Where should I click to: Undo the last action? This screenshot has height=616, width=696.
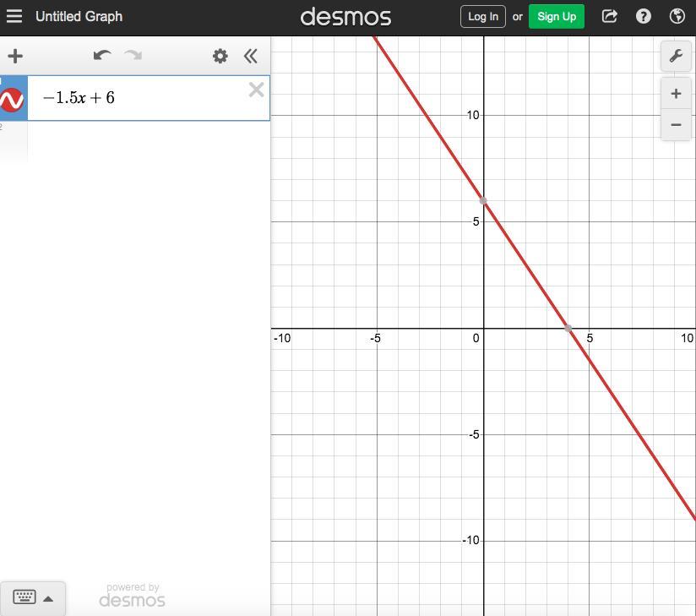point(102,57)
